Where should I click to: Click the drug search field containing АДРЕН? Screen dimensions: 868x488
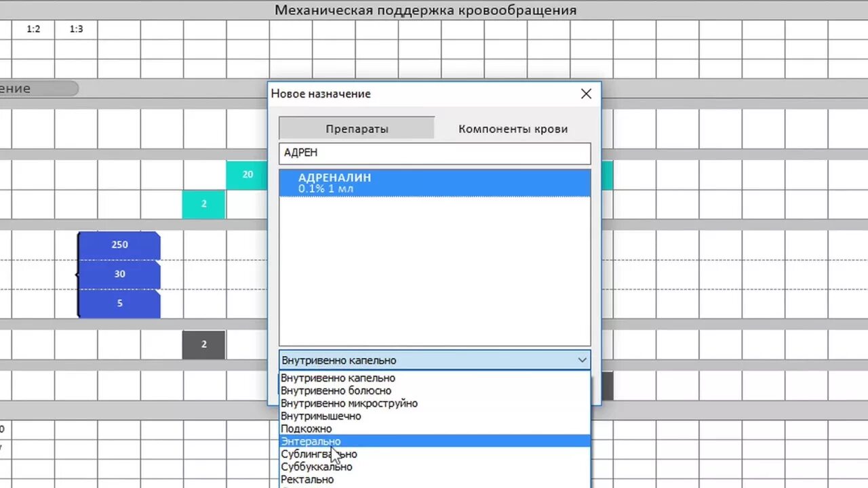click(x=435, y=153)
